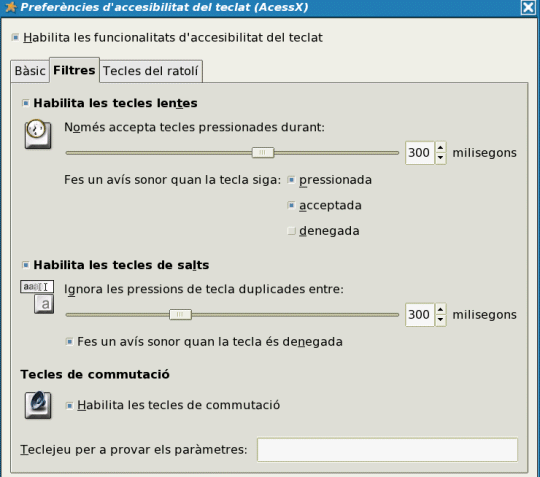Toggle Habilita les funcionalitats d'accesibilitat checkbox
This screenshot has width=540, height=477.
(x=15, y=37)
